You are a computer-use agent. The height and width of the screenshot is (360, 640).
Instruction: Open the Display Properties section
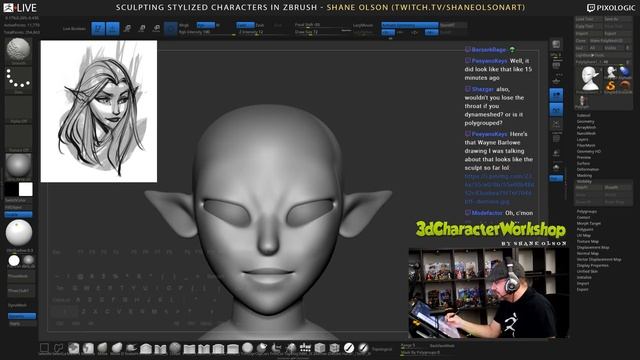coord(592,265)
